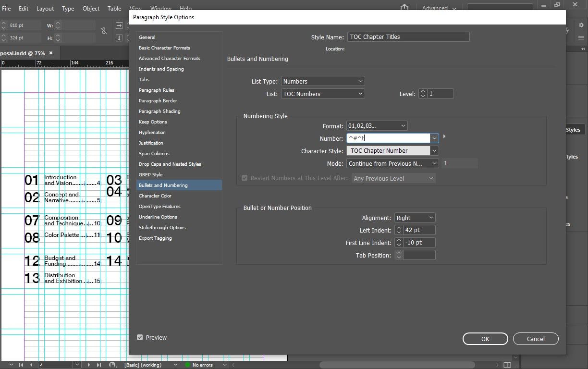The width and height of the screenshot is (588, 369).
Task: Open the page number dropdown in status bar
Action: 76,365
